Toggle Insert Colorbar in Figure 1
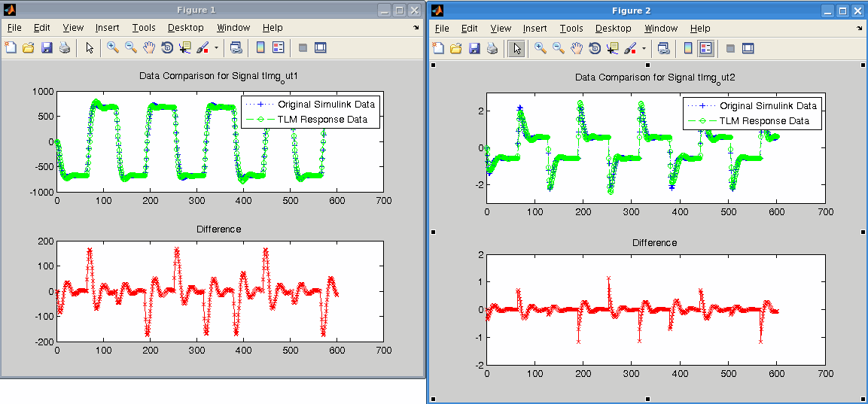The image size is (868, 404). click(x=260, y=48)
